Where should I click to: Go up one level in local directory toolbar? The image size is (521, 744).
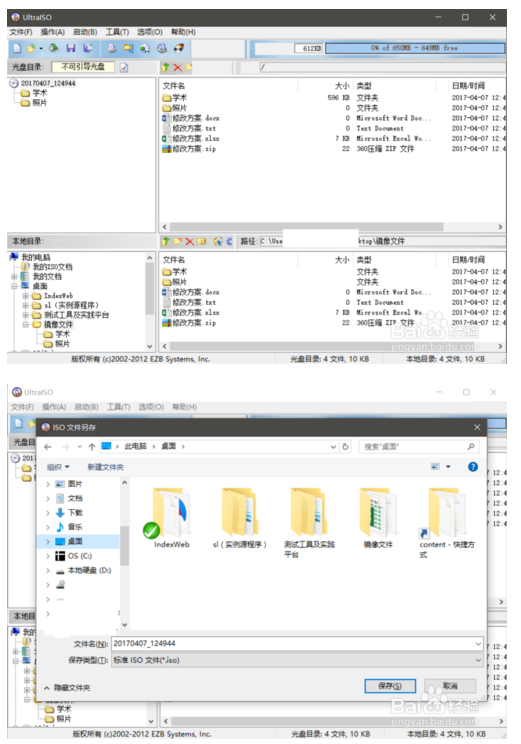pos(166,241)
